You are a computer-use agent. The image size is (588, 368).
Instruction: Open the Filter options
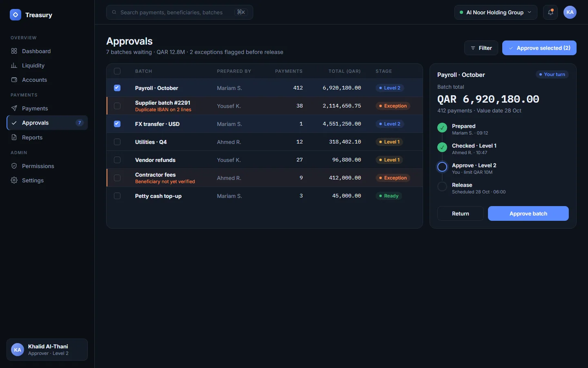tap(481, 48)
